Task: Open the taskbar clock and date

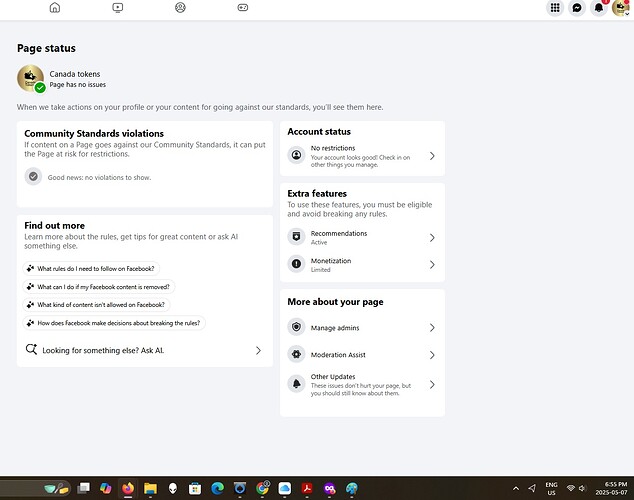Action: 611,488
